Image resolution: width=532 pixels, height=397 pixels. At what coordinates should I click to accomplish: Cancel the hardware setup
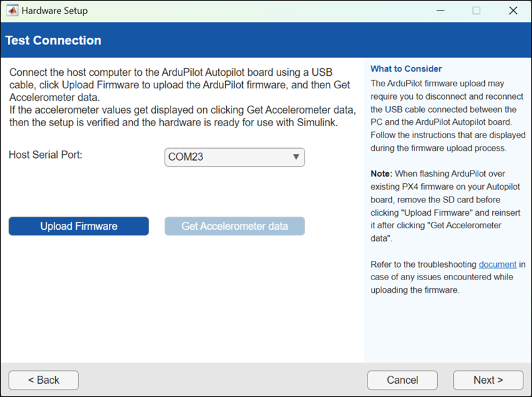pyautogui.click(x=402, y=380)
